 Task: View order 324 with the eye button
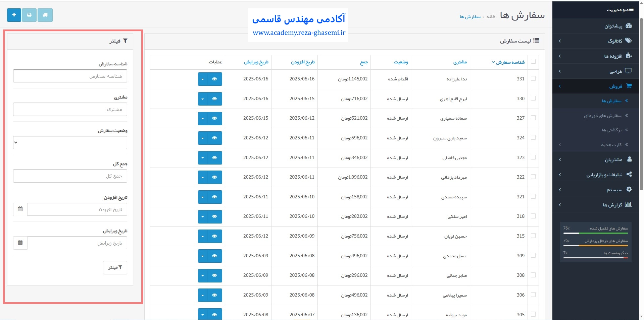point(215,138)
